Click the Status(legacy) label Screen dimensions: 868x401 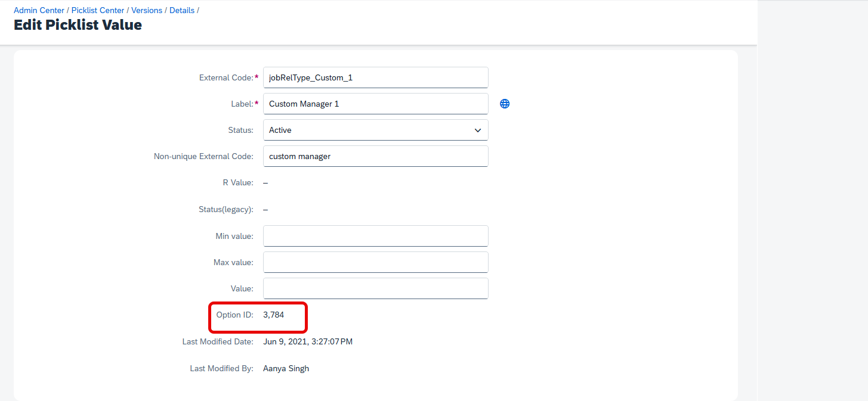point(226,210)
